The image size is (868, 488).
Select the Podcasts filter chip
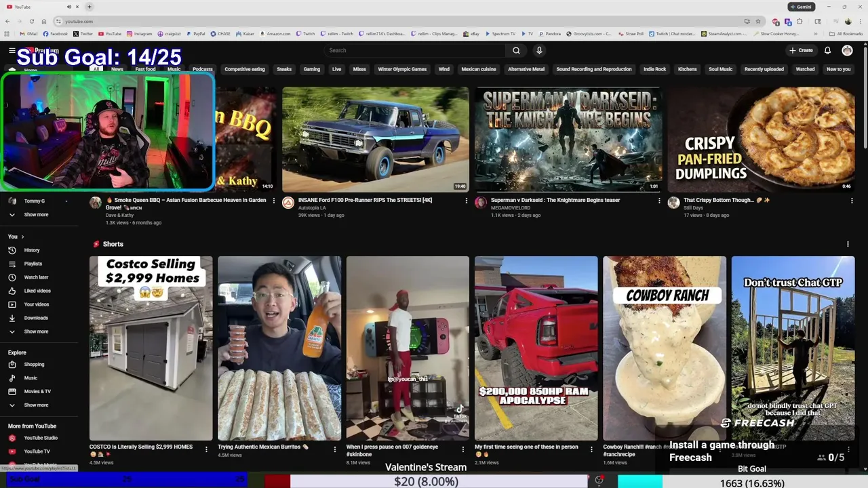click(202, 69)
